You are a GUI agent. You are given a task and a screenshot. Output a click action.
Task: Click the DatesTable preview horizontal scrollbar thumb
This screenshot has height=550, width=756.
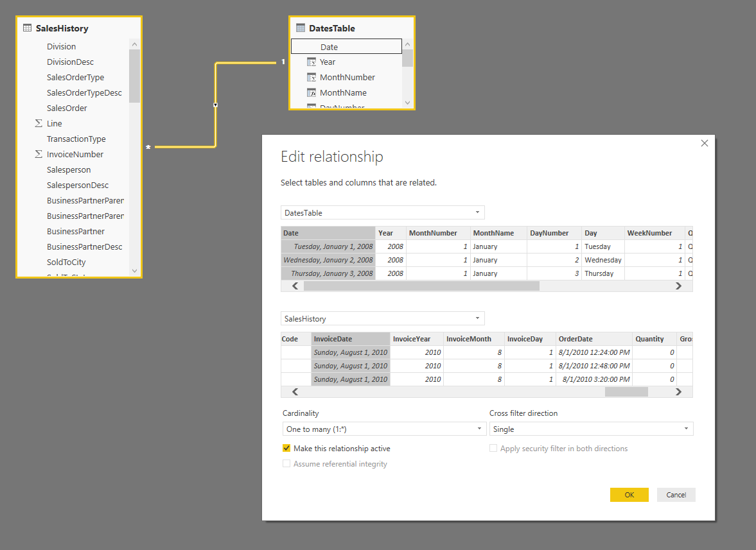tap(421, 286)
